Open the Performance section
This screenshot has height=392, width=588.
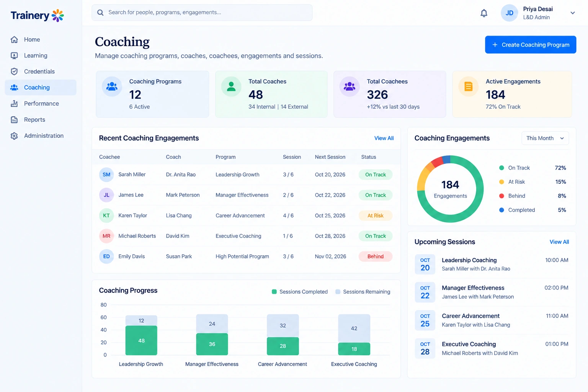click(x=41, y=103)
